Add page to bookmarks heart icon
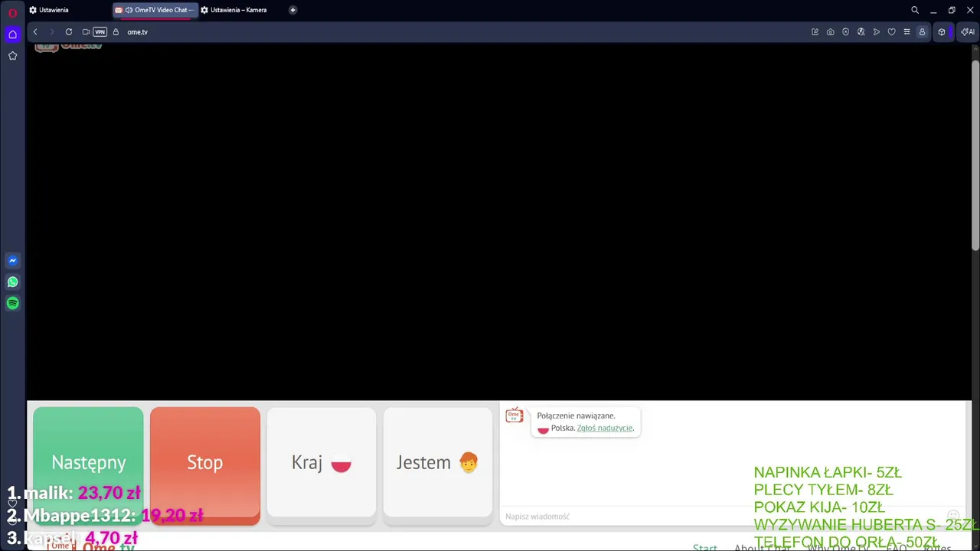 tap(891, 32)
